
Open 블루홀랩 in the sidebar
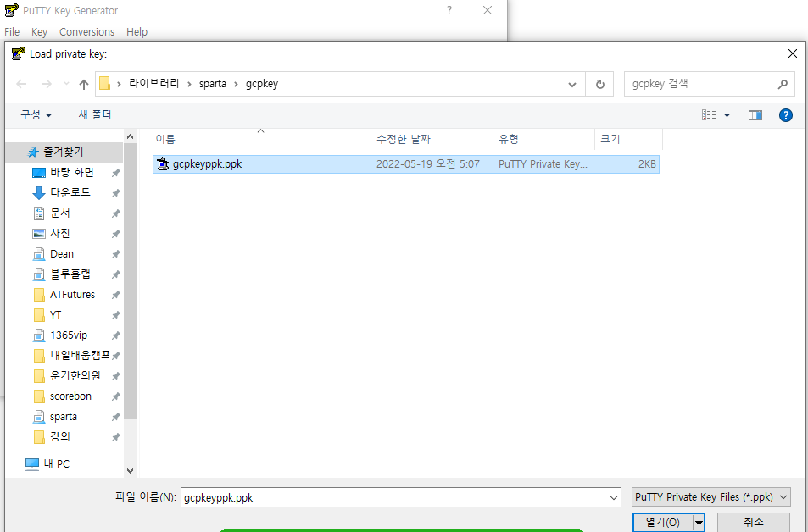point(70,274)
